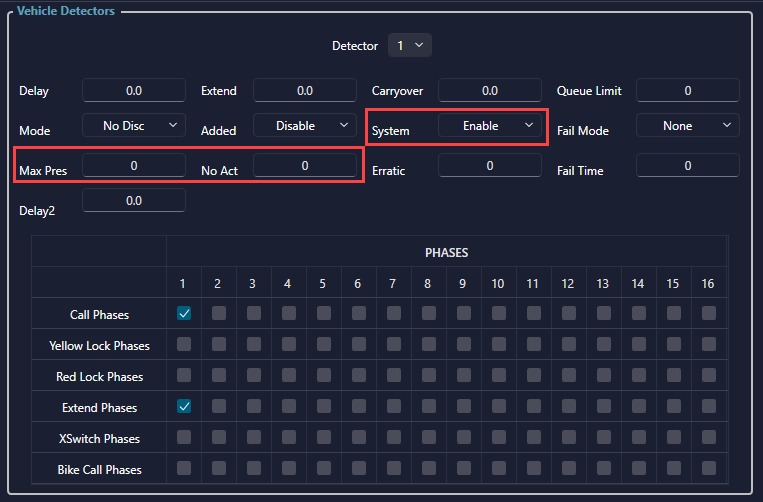This screenshot has width=763, height=502.
Task: Click the Extend value field
Action: (305, 91)
